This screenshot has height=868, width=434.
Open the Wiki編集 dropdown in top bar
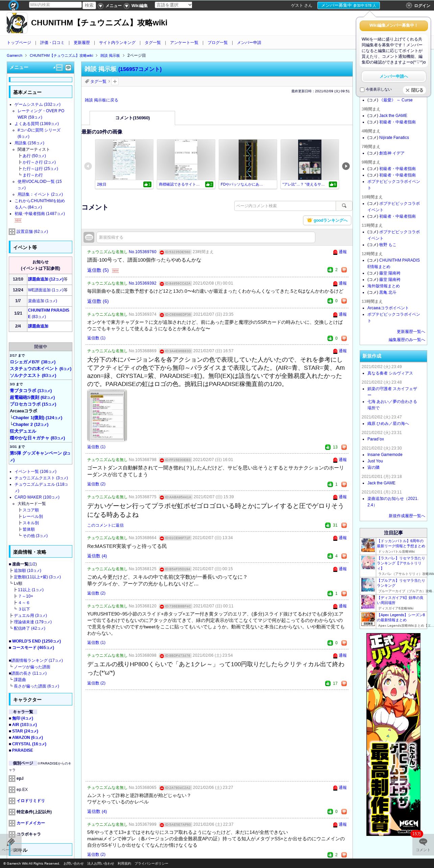(x=126, y=6)
